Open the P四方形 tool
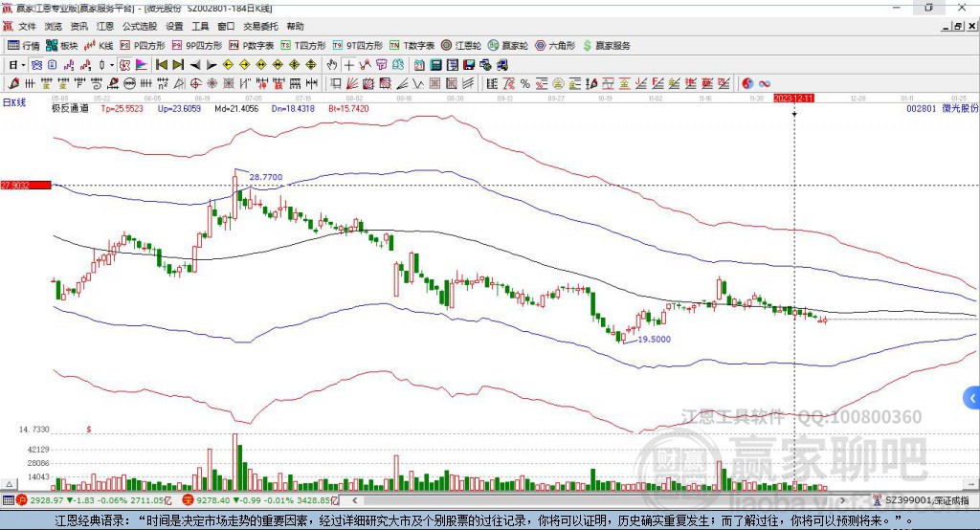The width and height of the screenshot is (980, 530). pos(143,46)
